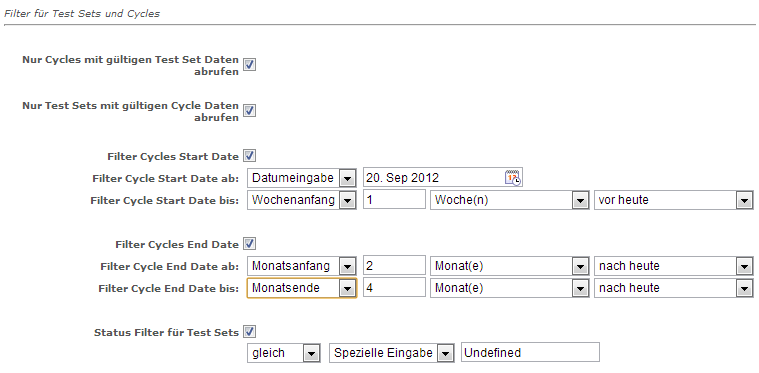This screenshot has width=759, height=373.
Task: Open the Datumeingabe dropdown for Start Date ab
Action: 302,178
